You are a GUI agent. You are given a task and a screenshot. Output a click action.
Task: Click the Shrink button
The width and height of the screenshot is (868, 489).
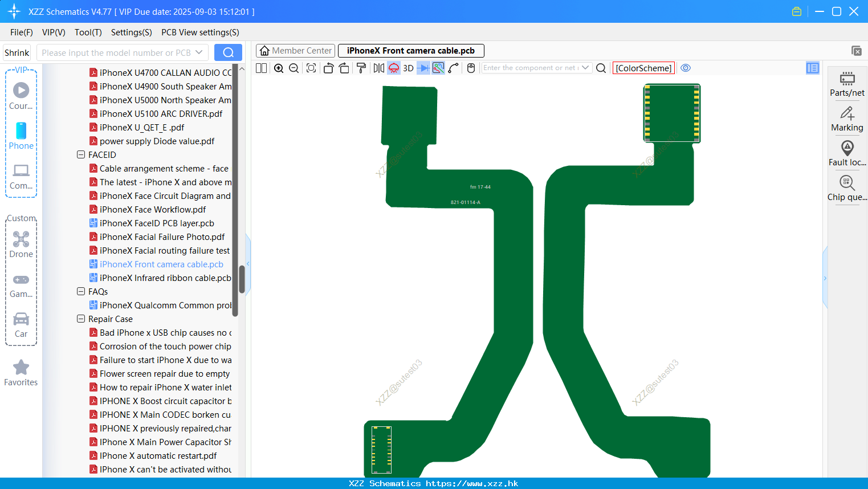(17, 52)
